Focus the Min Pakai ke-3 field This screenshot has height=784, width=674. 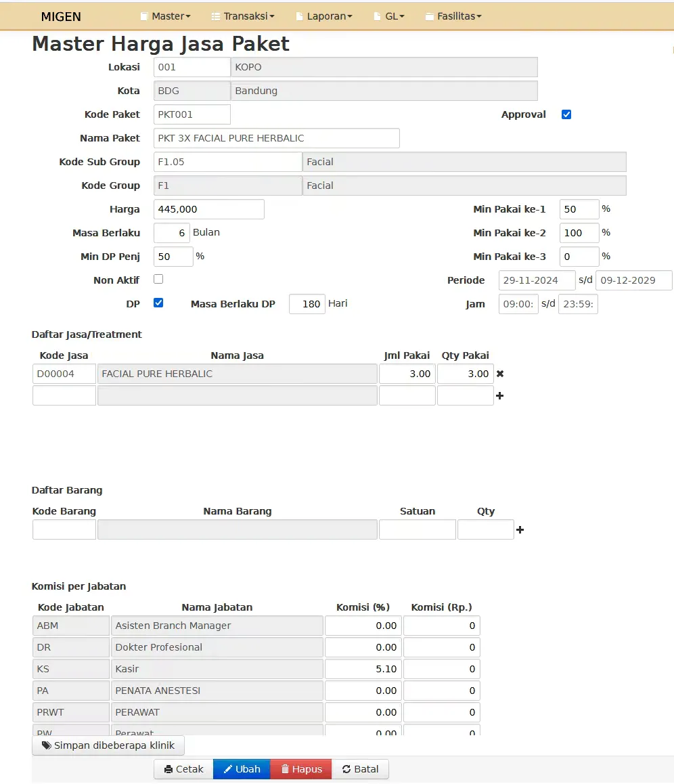tap(579, 257)
